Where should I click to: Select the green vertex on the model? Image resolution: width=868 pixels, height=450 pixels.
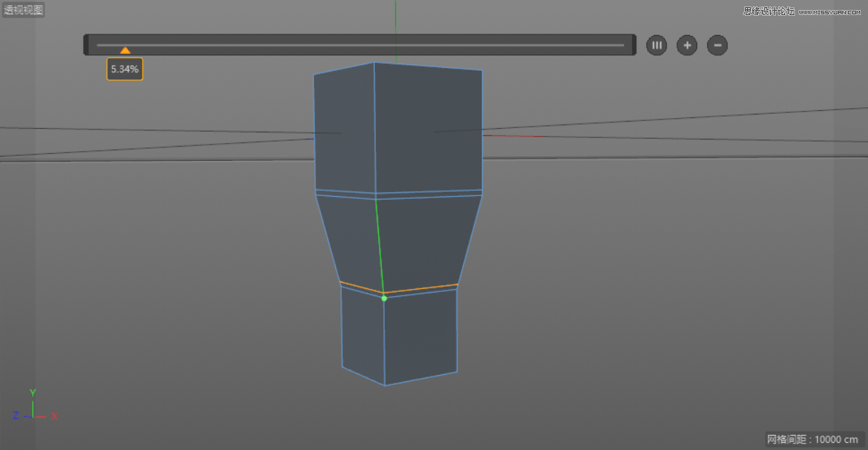click(x=384, y=298)
